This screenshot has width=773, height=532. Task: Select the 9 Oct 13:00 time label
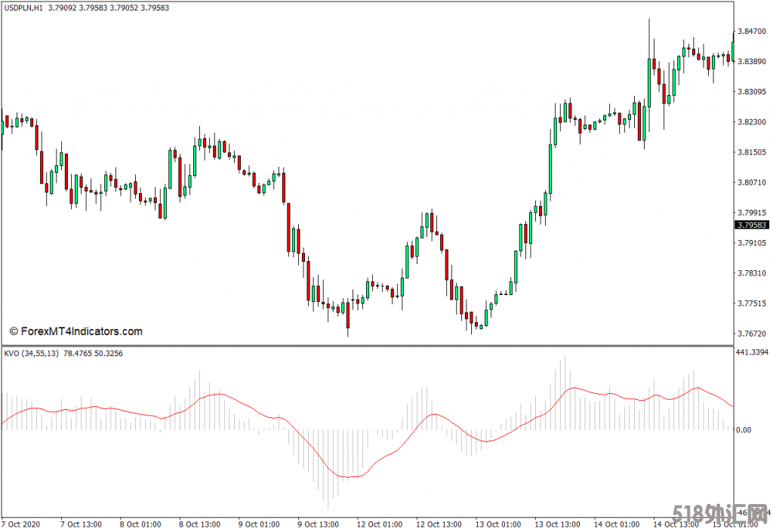(318, 524)
